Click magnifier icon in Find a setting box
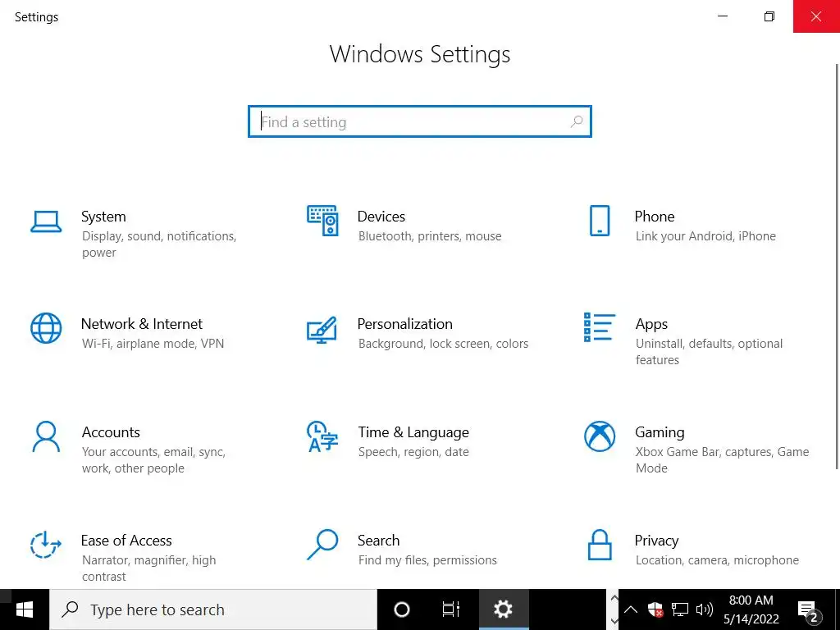Screen dimensions: 840x630 [577, 121]
